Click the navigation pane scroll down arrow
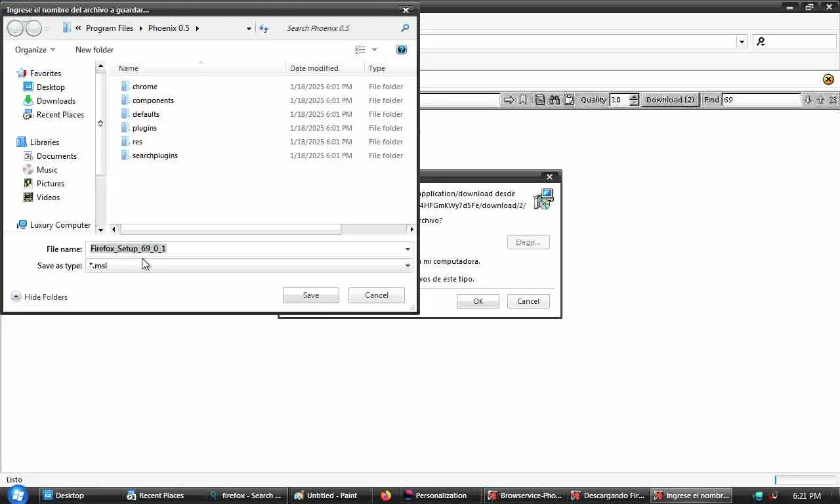 [x=100, y=230]
